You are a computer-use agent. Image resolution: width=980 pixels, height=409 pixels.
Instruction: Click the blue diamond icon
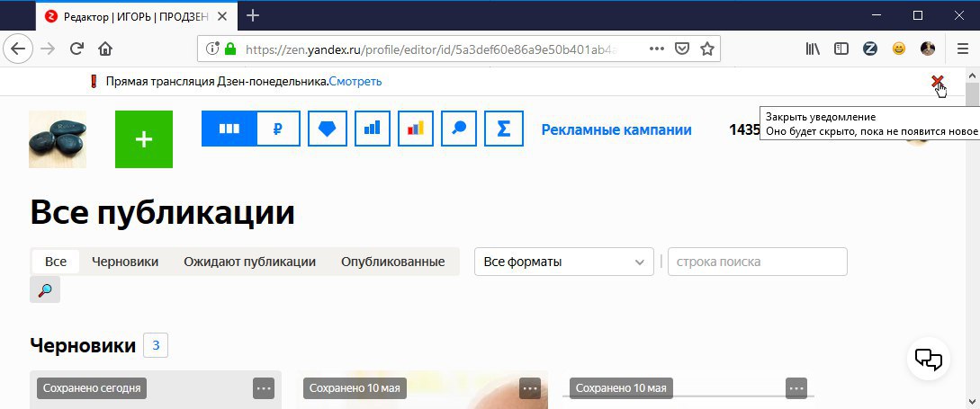click(x=328, y=129)
